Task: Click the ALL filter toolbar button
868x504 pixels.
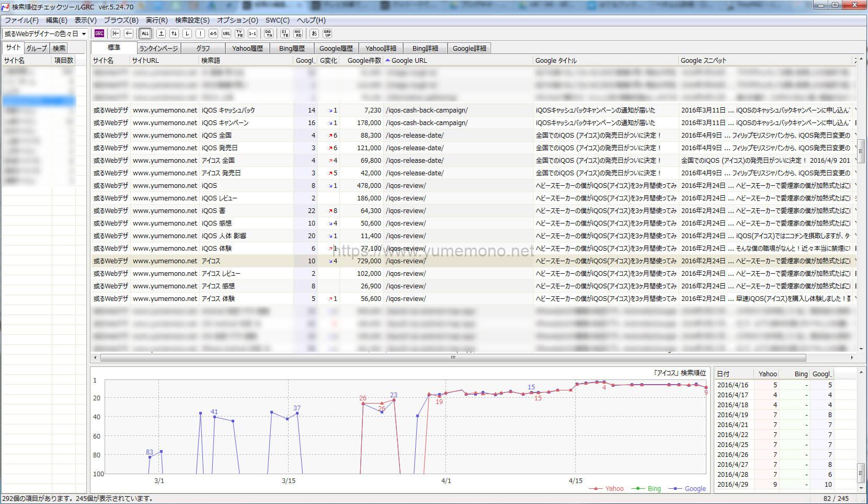Action: [x=145, y=33]
